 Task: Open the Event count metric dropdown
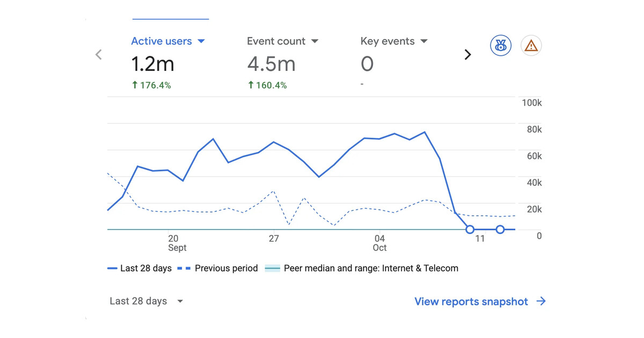click(x=282, y=41)
